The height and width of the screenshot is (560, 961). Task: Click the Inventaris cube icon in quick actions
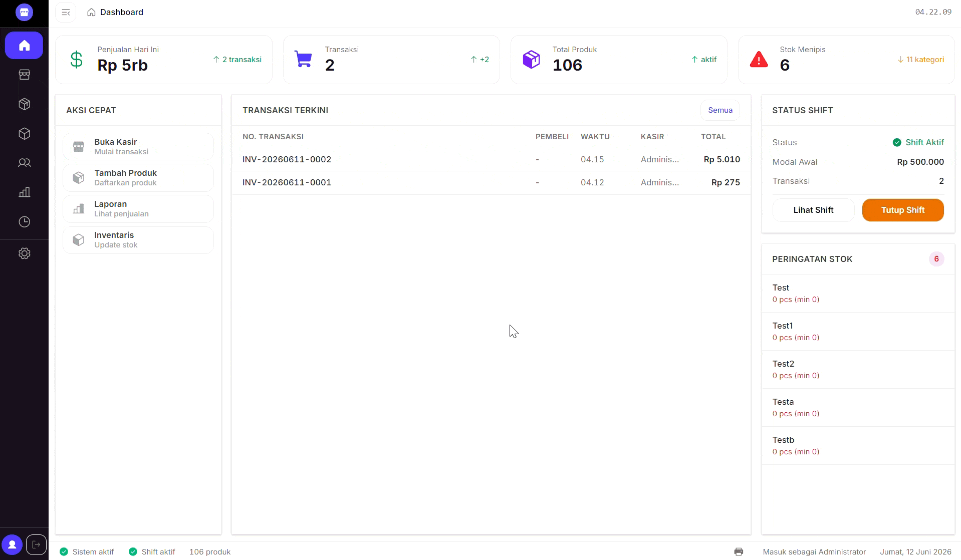point(79,240)
